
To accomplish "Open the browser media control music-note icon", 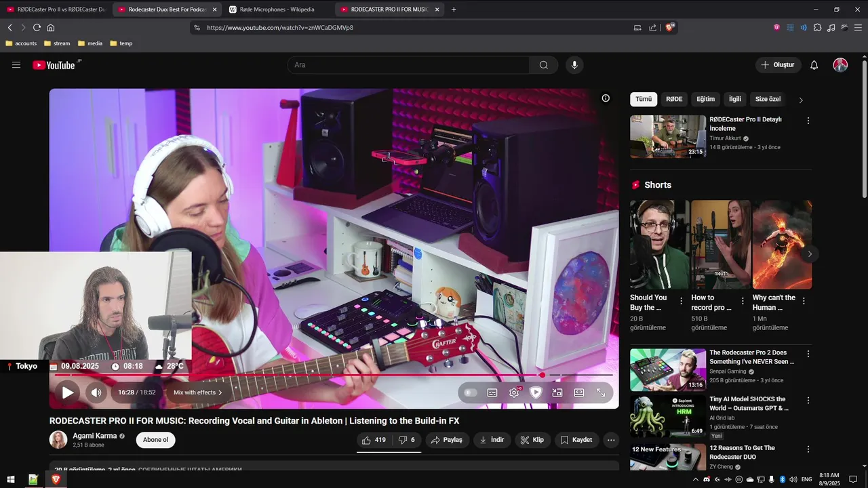I will click(831, 28).
